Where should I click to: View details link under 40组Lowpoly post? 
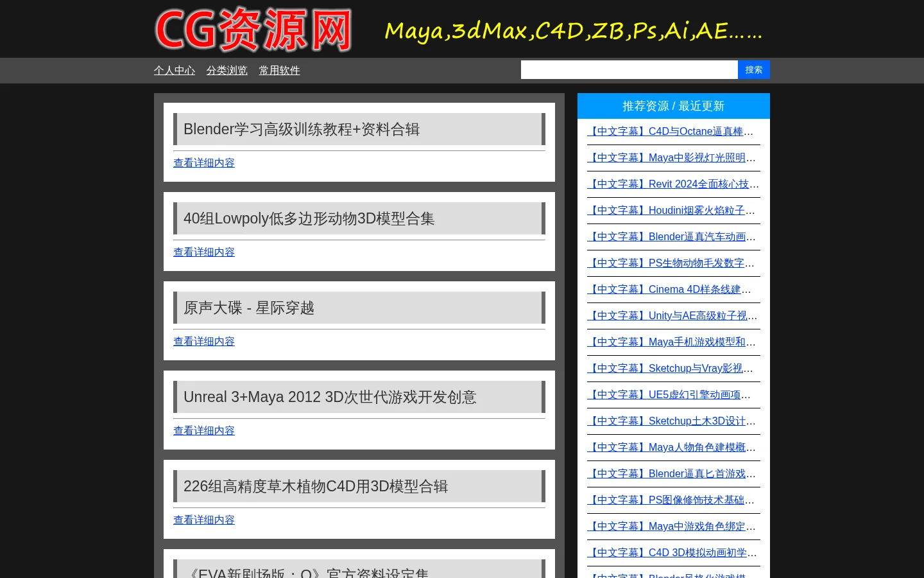(x=204, y=252)
